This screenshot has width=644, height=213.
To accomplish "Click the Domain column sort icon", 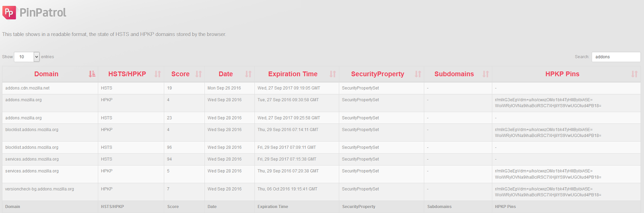I will click(92, 74).
